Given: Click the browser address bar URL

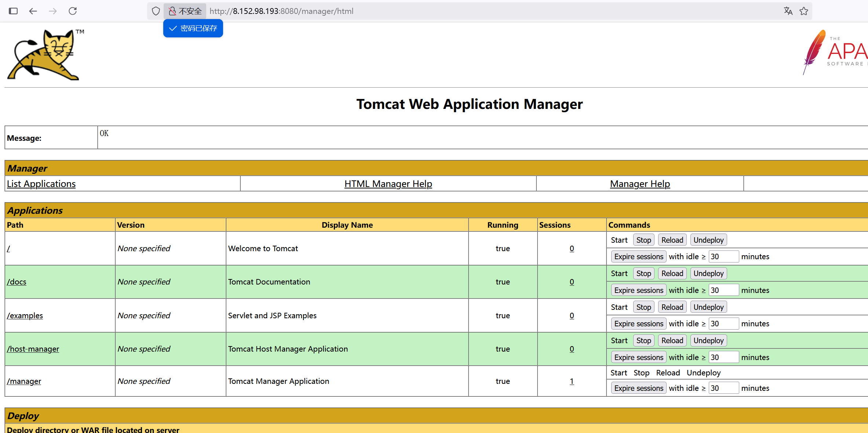Looking at the screenshot, I should click(x=281, y=11).
